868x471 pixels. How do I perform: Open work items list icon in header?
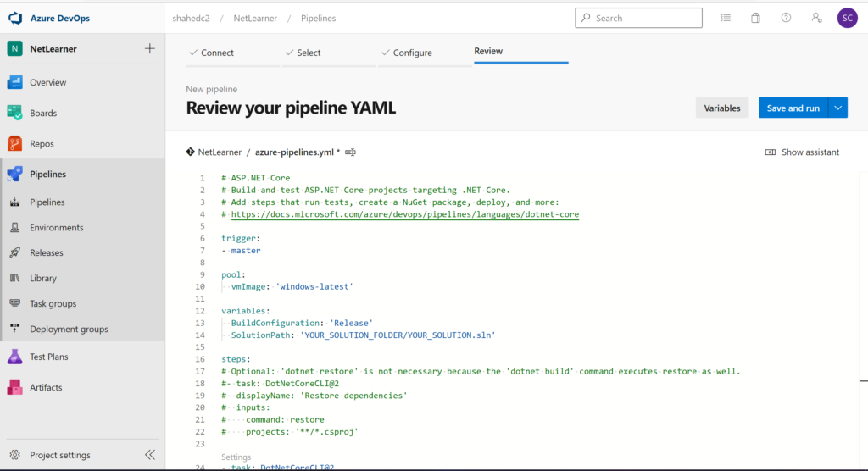[726, 19]
